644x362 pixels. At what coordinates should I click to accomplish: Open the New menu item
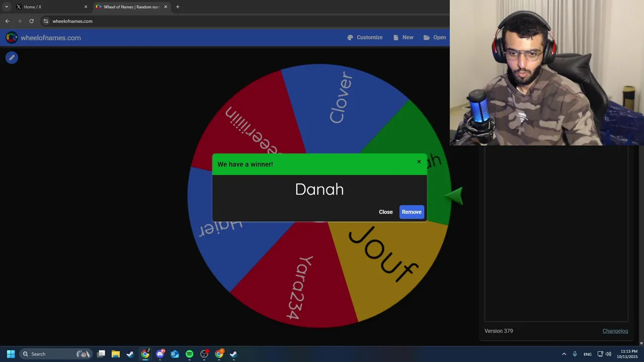pyautogui.click(x=403, y=38)
